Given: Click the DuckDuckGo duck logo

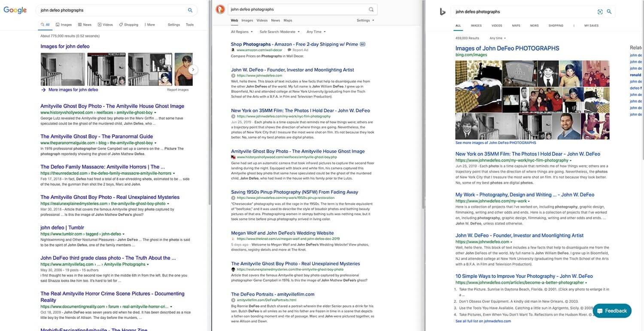Looking at the screenshot, I should coord(220,10).
